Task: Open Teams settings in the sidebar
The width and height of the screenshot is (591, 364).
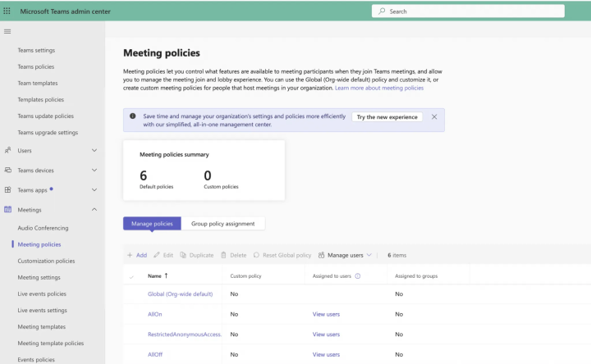Action: (36, 50)
